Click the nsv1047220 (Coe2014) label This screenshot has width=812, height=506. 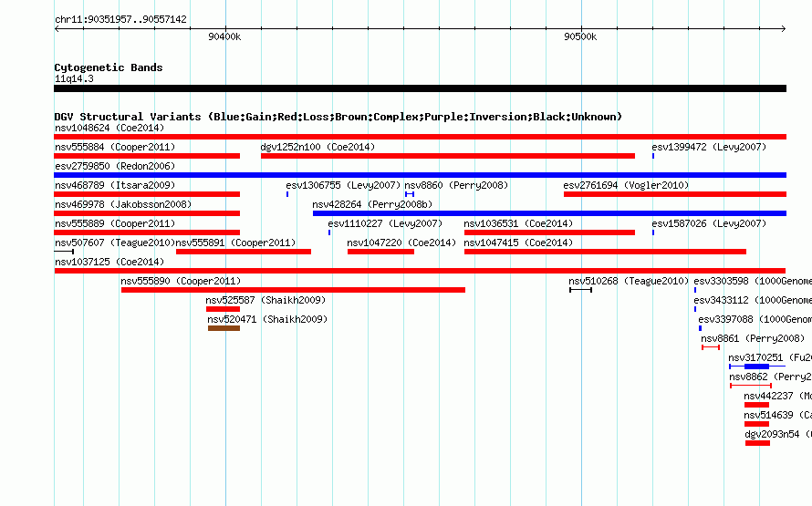401,243
